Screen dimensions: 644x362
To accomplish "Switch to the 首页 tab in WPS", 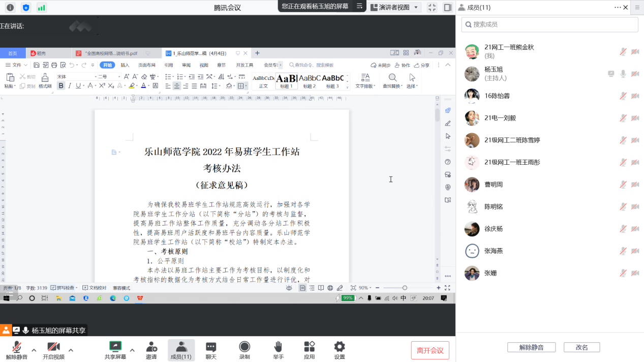I will pos(13,53).
